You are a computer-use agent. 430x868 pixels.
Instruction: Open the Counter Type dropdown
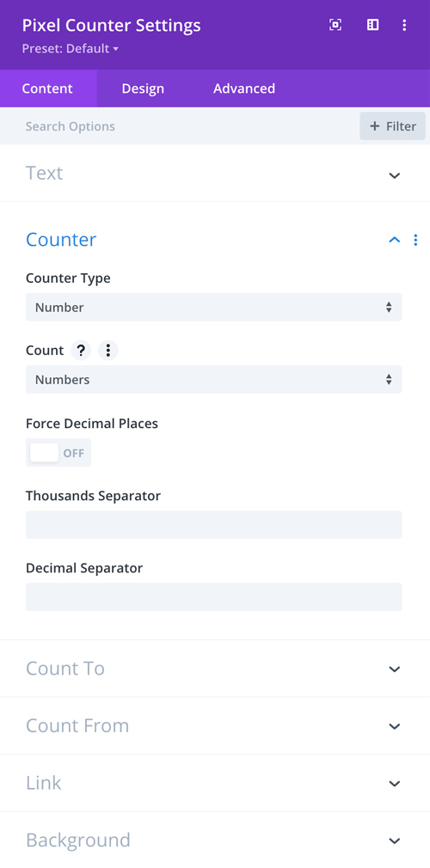click(214, 307)
